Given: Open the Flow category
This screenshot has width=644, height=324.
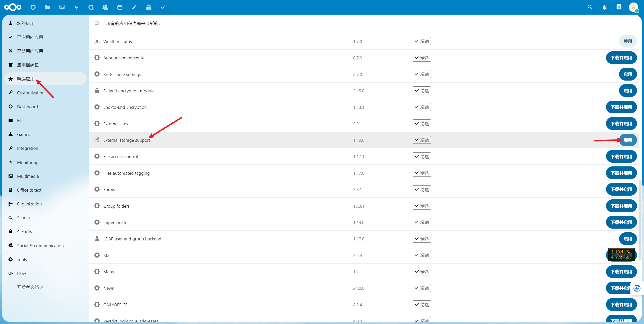Looking at the screenshot, I should [45, 273].
